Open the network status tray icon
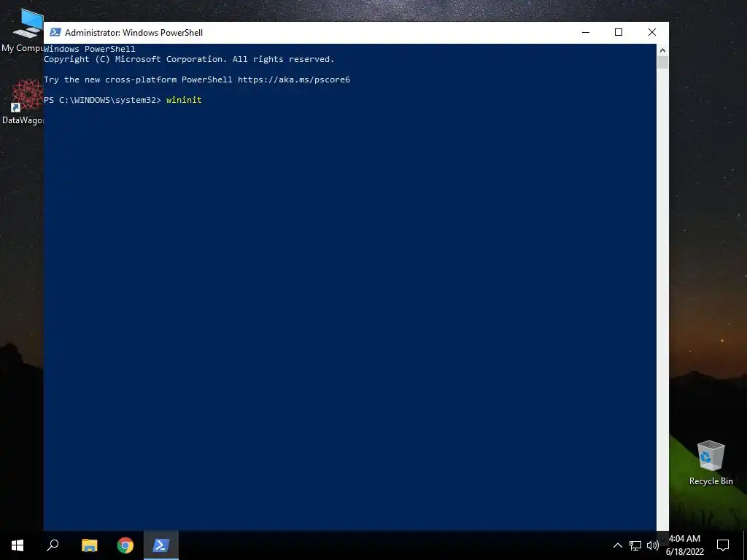Screen dimensions: 747x560 coord(635,545)
